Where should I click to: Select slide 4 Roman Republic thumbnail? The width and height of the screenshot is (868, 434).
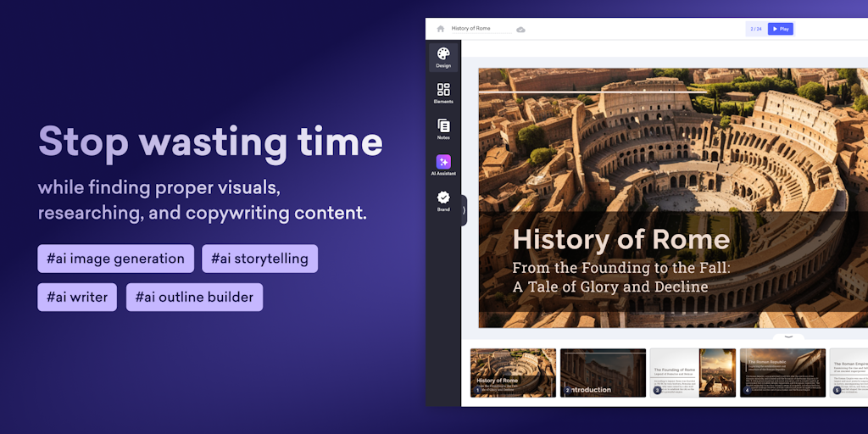tap(782, 373)
